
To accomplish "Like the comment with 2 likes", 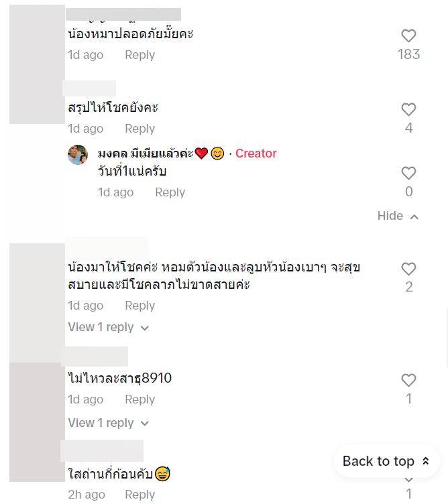I will (408, 269).
